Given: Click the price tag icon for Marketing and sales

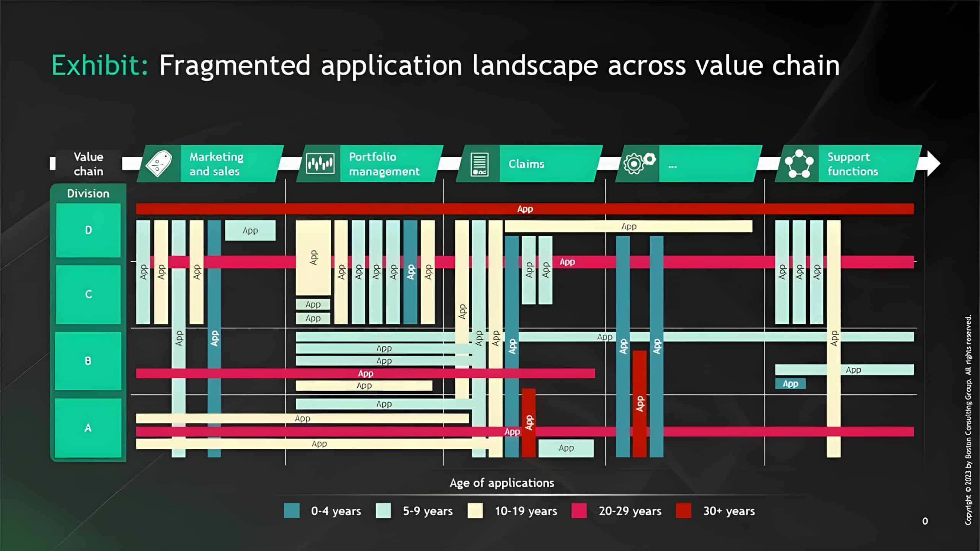Looking at the screenshot, I should (158, 164).
